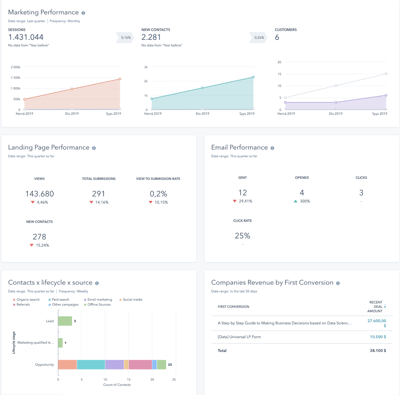The image size is (400, 395).
Task: Click the conversion rate arrow after Sessions
Action: tap(125, 38)
